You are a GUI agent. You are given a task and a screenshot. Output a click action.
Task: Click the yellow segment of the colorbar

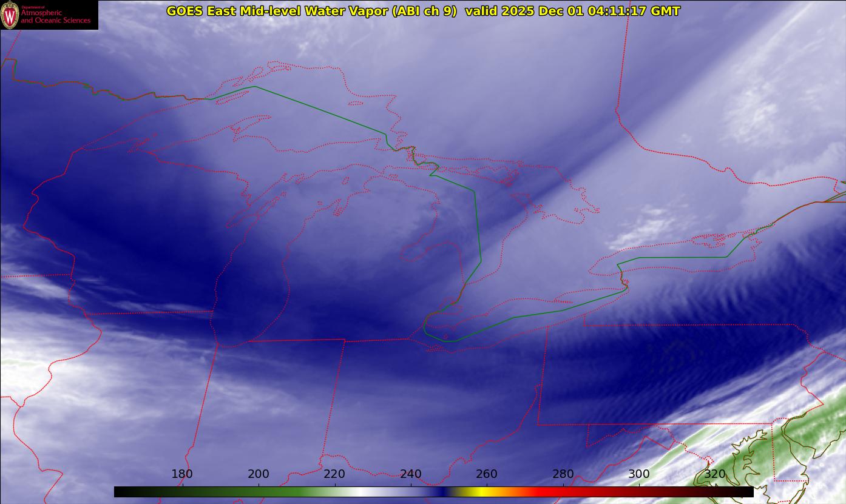coord(479,492)
